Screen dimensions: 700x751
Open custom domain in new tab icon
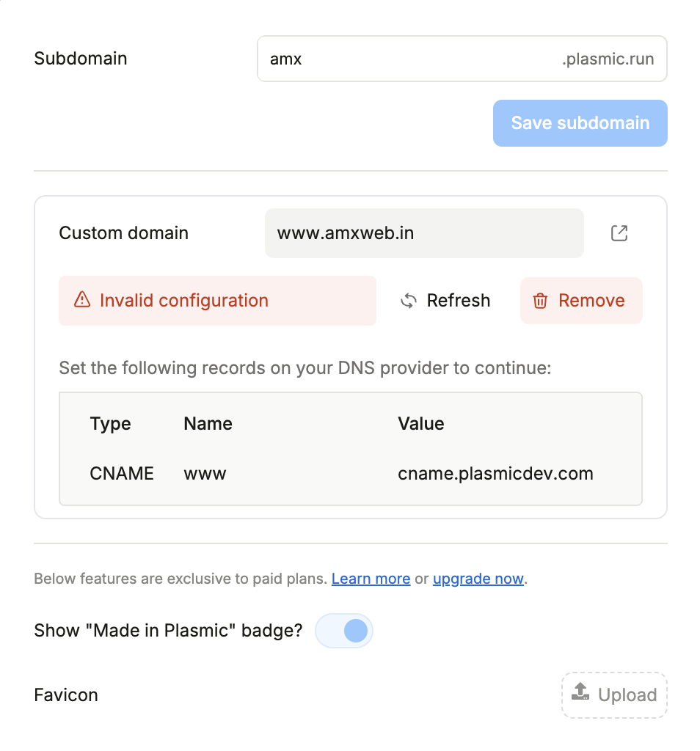click(x=619, y=233)
